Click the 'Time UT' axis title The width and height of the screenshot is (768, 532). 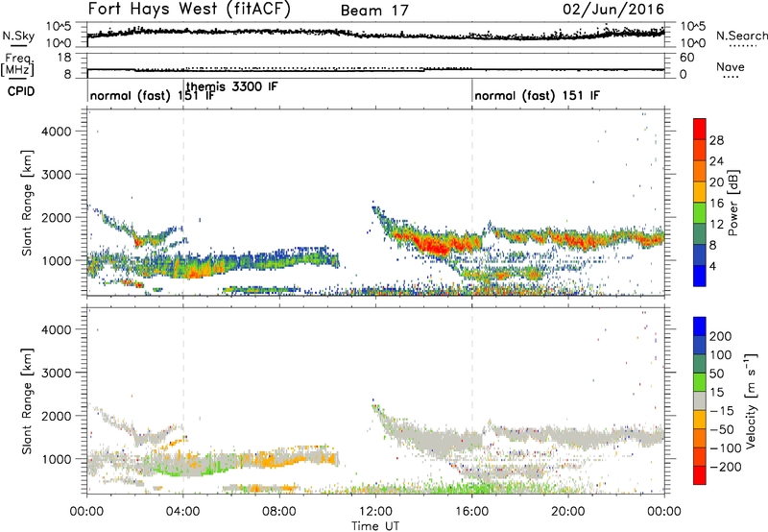375,526
